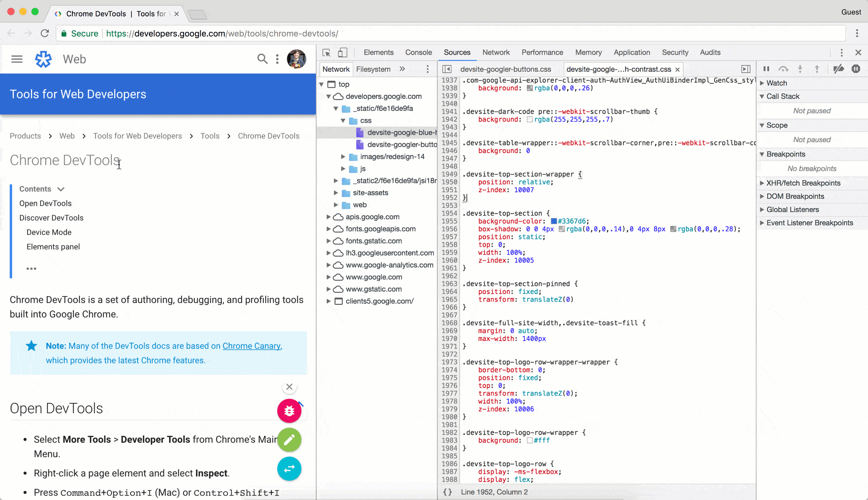Click the Network panel icon
This screenshot has height=500, width=868.
click(495, 53)
